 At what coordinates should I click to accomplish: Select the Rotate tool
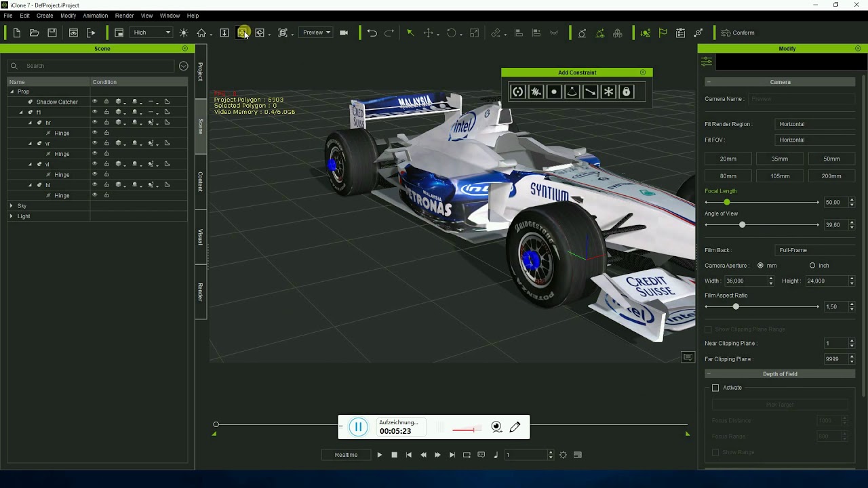tap(451, 33)
